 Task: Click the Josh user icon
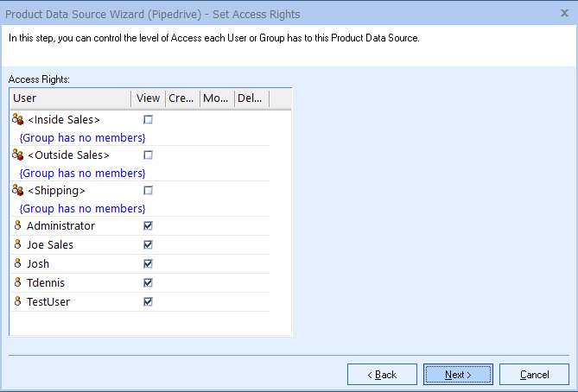point(17,263)
